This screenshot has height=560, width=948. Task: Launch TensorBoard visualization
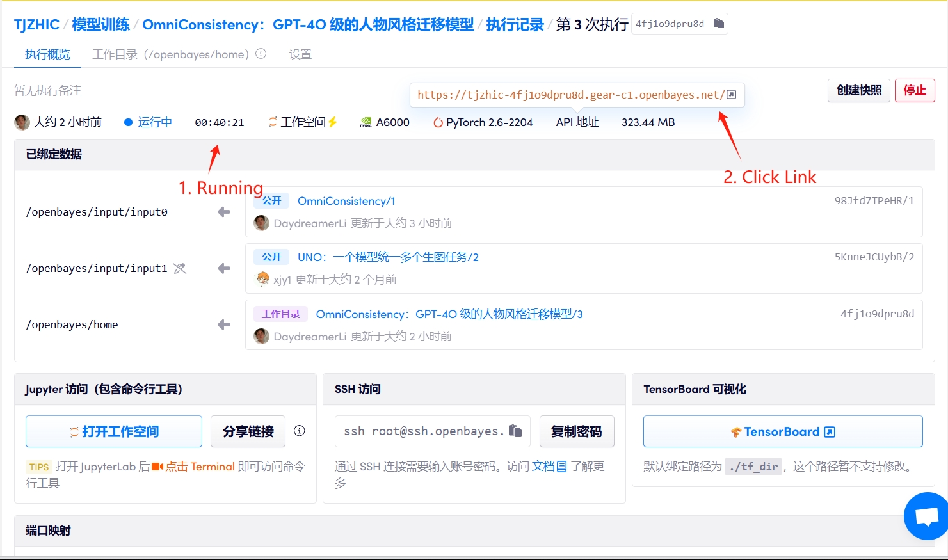click(782, 431)
